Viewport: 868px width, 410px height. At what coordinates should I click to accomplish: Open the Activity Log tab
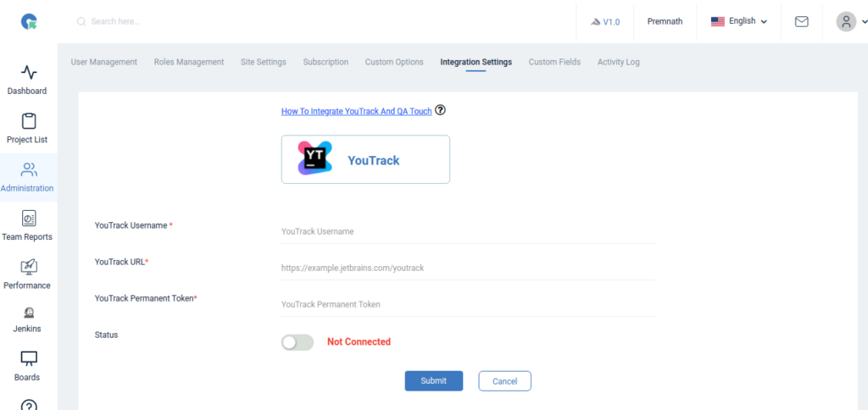pos(618,62)
